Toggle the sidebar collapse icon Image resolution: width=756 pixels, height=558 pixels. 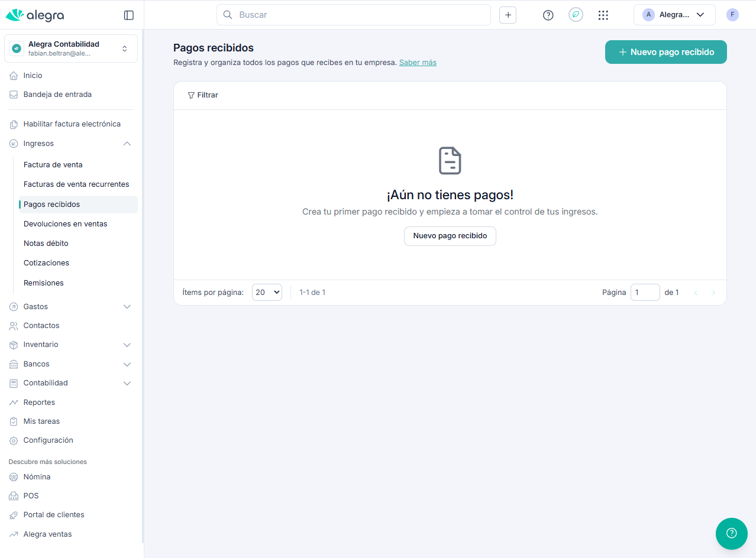[128, 15]
